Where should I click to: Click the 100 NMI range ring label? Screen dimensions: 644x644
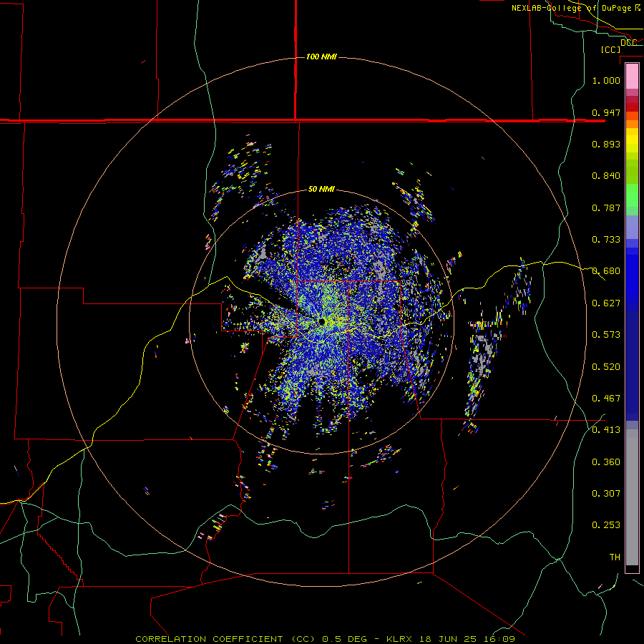[321, 57]
